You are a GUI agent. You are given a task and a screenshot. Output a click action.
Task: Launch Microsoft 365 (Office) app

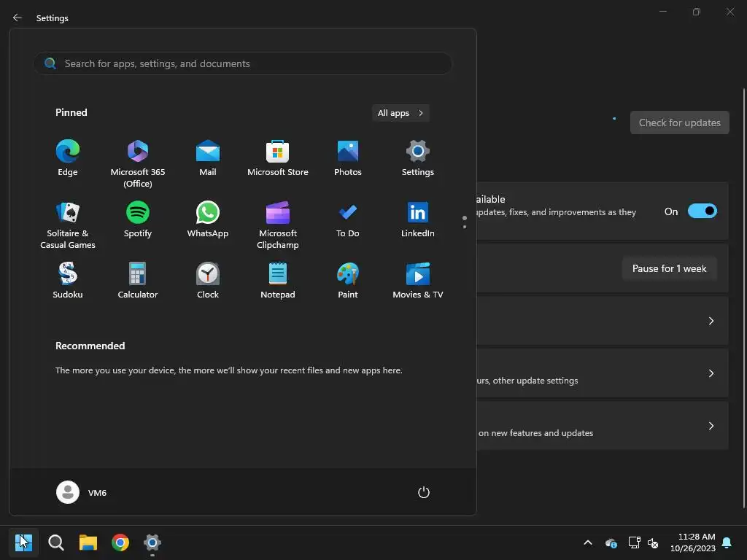coord(138,164)
